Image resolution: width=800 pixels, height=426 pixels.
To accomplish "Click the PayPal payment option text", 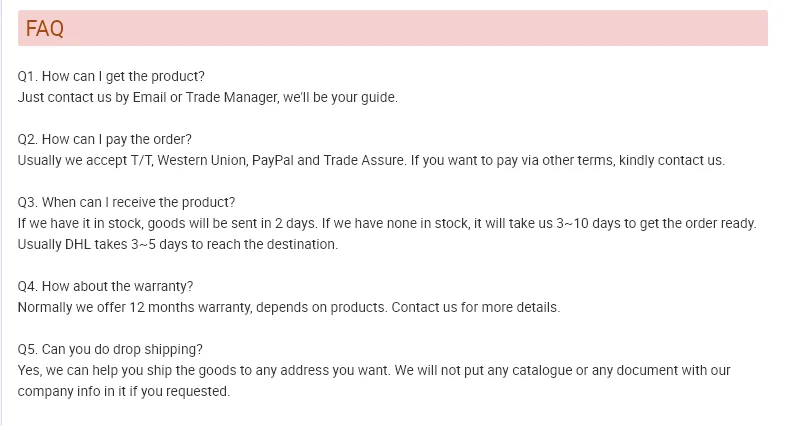I will point(272,160).
